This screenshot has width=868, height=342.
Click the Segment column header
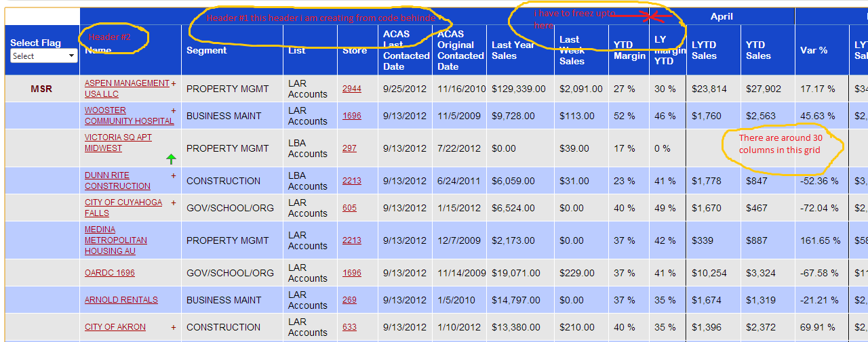tap(207, 50)
